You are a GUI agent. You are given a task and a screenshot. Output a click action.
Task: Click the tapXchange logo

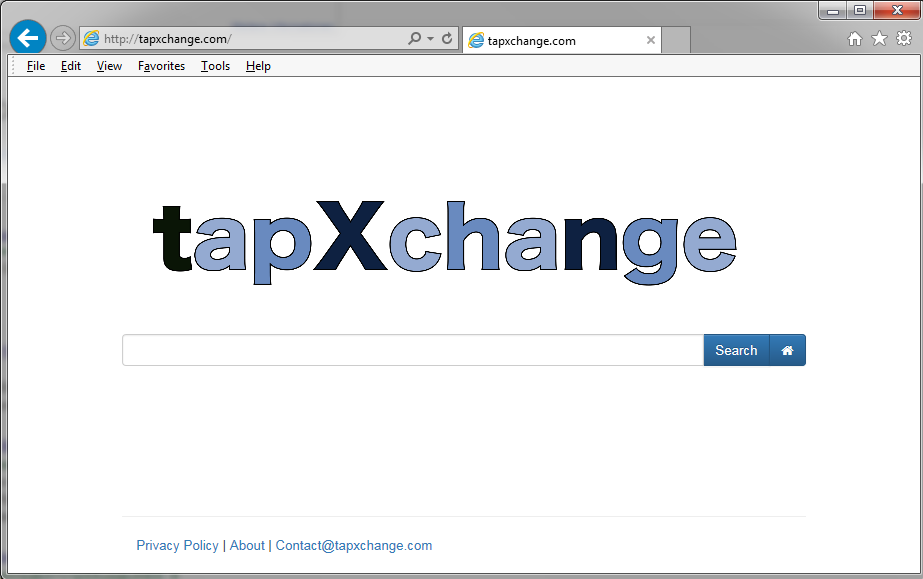(x=444, y=242)
